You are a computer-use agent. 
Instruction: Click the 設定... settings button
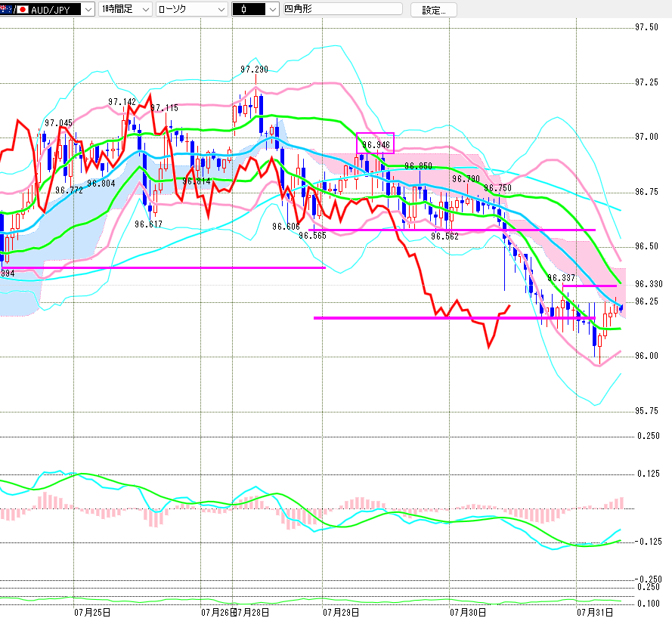tap(433, 10)
